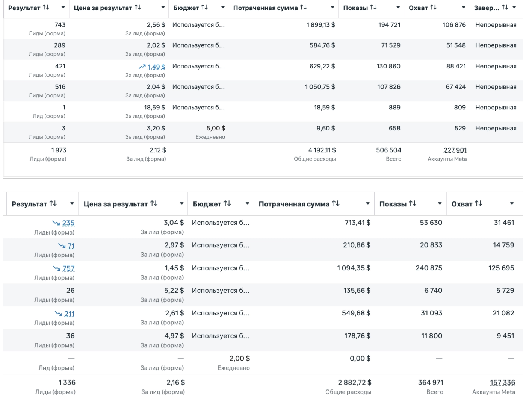
Task: Open Показы column dropdown in top table
Action: 398,8
